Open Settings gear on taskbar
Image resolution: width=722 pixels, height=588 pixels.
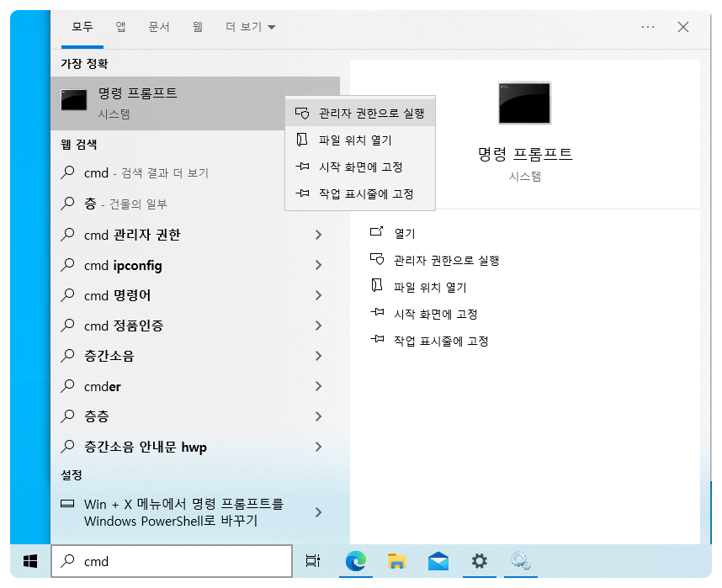click(x=480, y=561)
